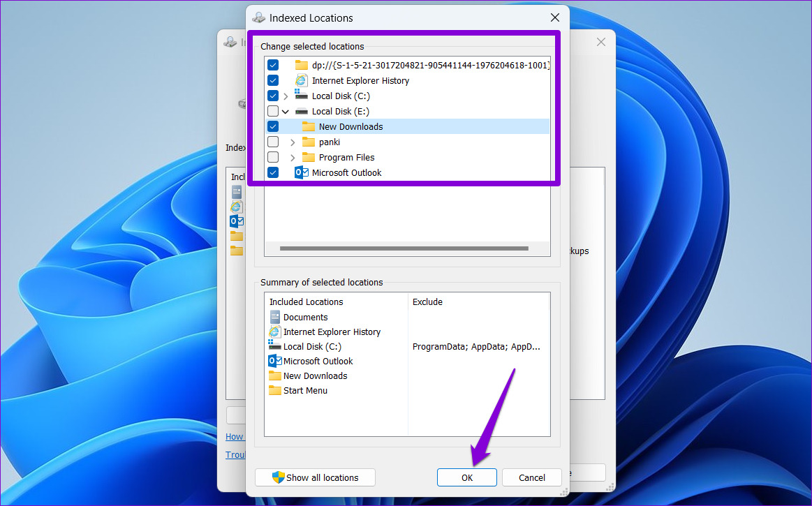Expand the panki folder node
Image resolution: width=812 pixels, height=506 pixels.
click(x=293, y=142)
